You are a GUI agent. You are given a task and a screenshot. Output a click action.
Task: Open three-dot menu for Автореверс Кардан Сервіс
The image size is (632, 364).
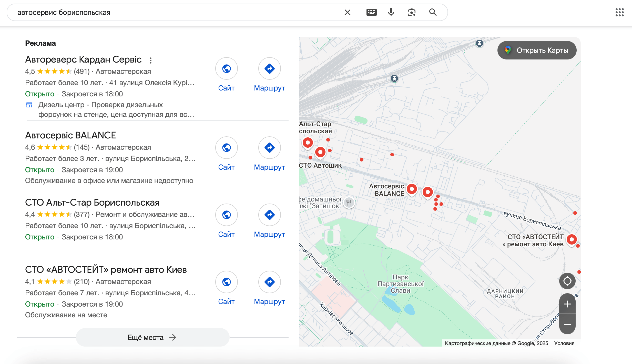pos(151,60)
